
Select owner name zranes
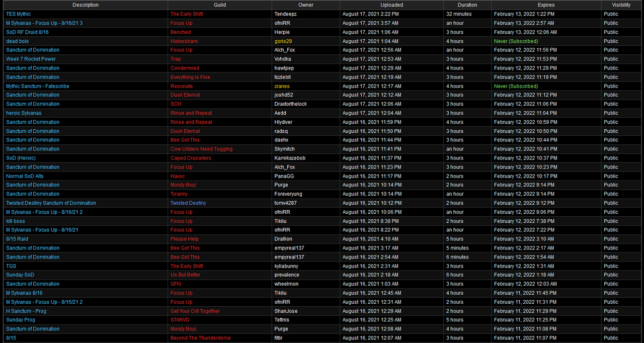(x=282, y=86)
